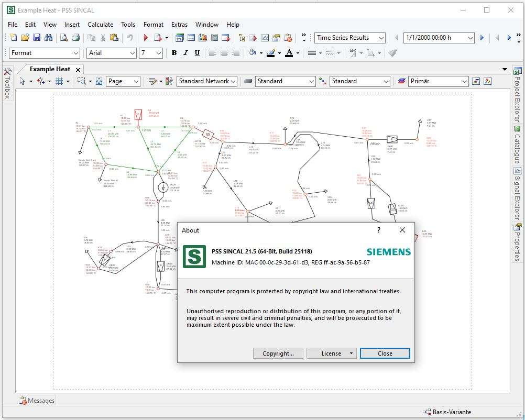The image size is (525, 420).
Task: Open the Format style combo box
Action: tap(44, 53)
